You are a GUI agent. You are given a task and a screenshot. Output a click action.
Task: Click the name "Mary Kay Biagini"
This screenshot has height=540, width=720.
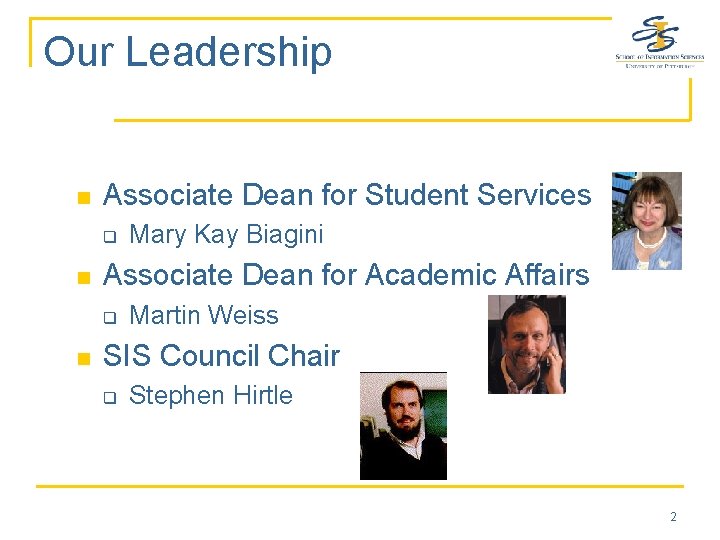[x=227, y=235]
